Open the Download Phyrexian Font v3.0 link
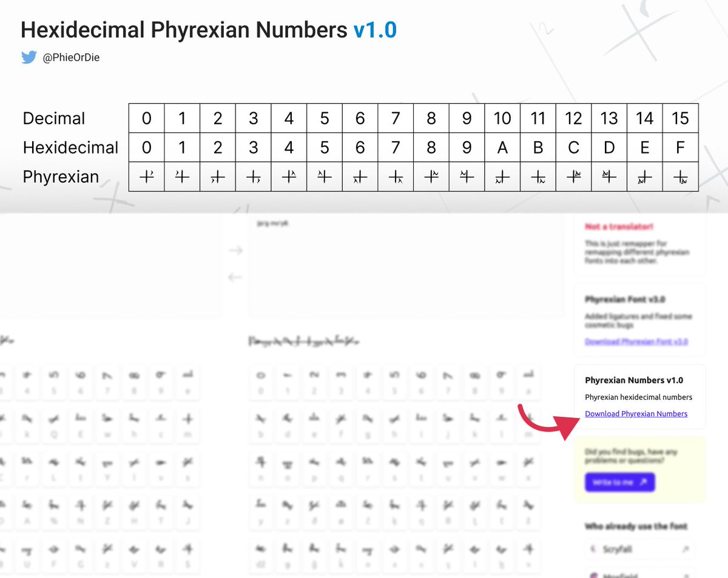Screen dimensions: 728x578 (x=636, y=341)
